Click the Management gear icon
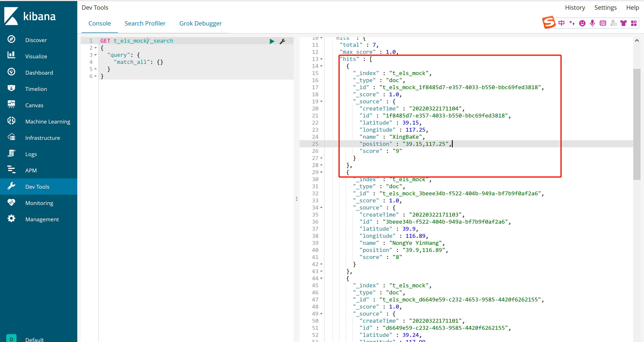 tap(11, 219)
